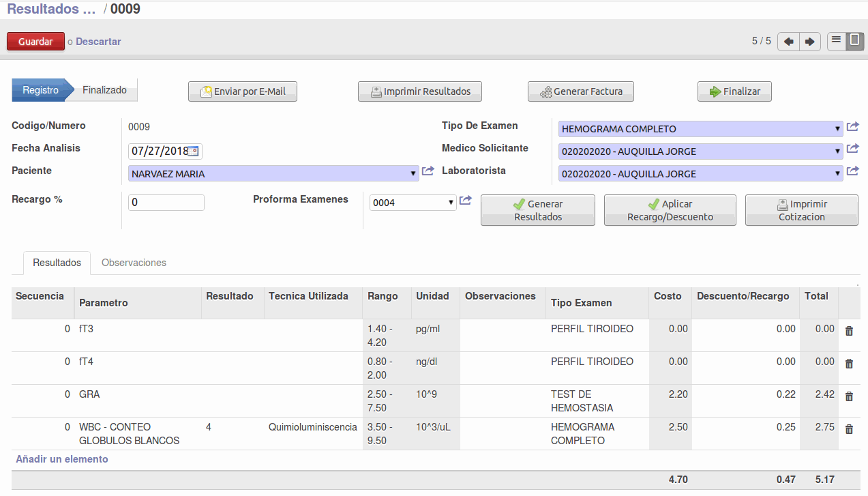Image resolution: width=868 pixels, height=496 pixels.
Task: Go to next record arrow
Action: point(809,42)
